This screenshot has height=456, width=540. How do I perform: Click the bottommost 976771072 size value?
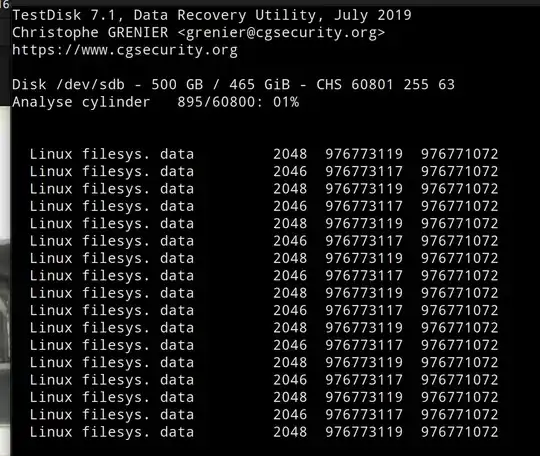click(459, 432)
